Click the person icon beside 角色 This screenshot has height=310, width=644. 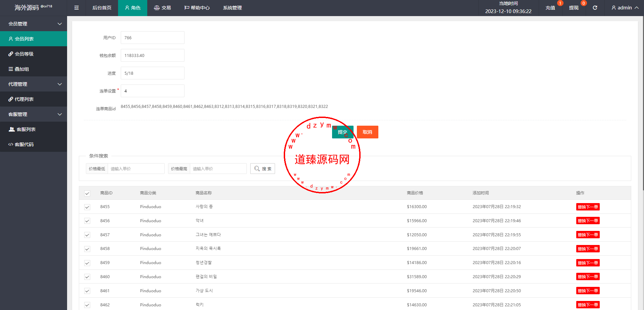point(127,8)
